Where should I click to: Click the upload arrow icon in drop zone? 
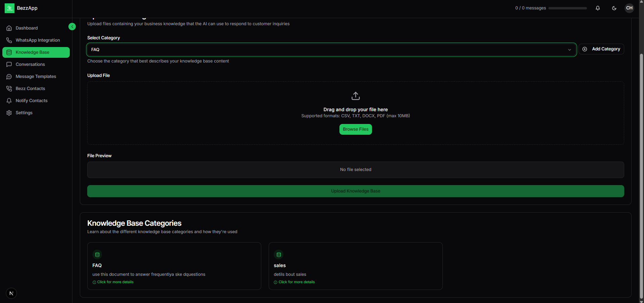pyautogui.click(x=356, y=96)
